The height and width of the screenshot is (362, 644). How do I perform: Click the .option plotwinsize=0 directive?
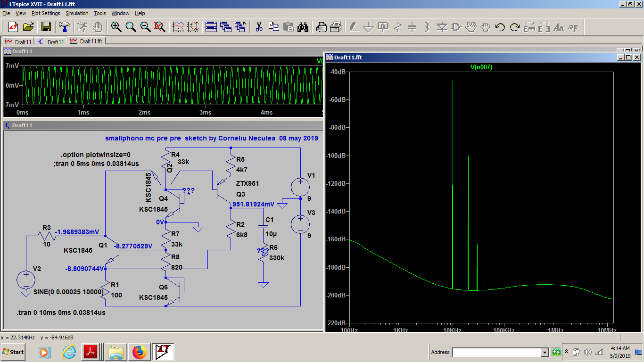tap(96, 155)
